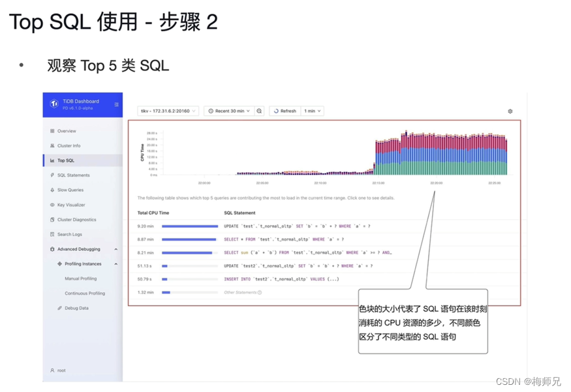The width and height of the screenshot is (571, 392).
Task: Click the 50.79 s value
Action: [145, 279]
